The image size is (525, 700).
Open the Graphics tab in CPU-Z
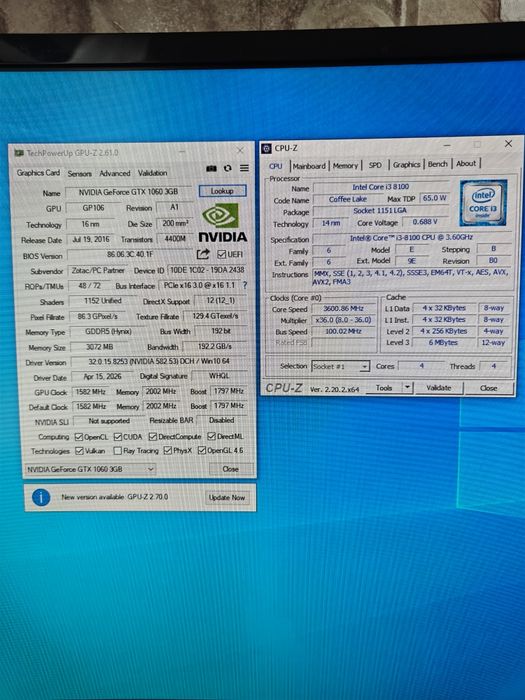[406, 164]
